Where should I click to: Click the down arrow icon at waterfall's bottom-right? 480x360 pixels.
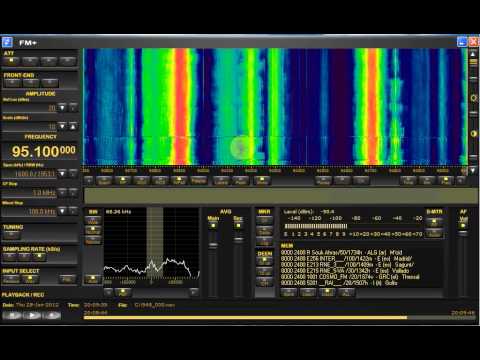pyautogui.click(x=473, y=170)
